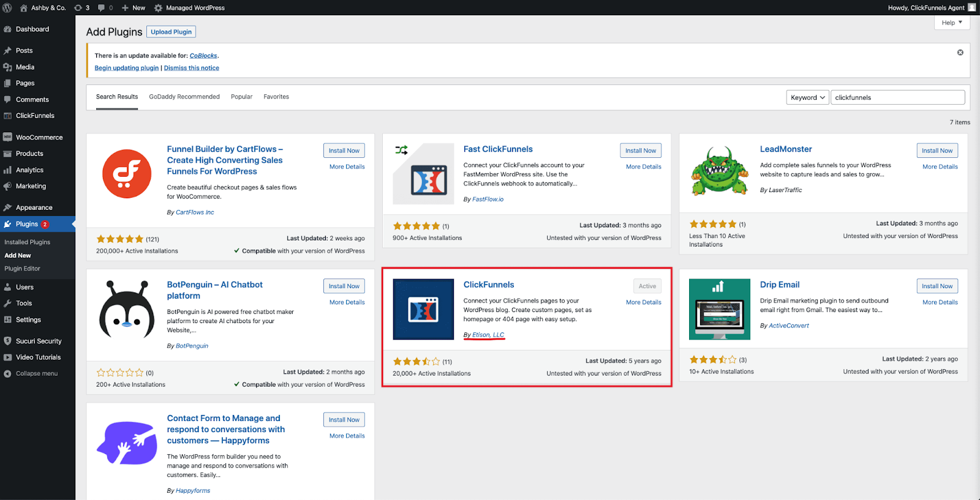980x500 pixels.
Task: Switch to the GoDaddy Recommended tab
Action: [x=184, y=97]
